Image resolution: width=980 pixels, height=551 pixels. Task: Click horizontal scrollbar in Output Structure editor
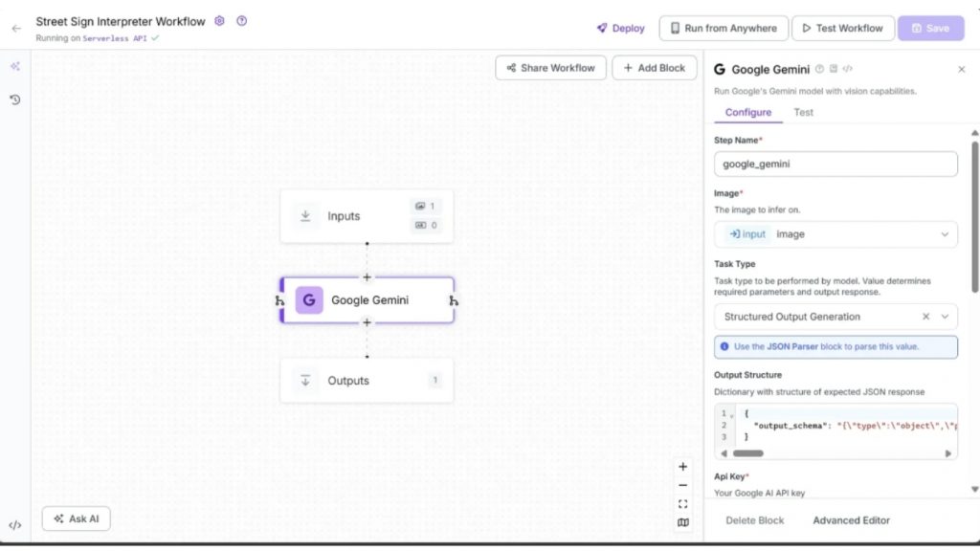748,453
